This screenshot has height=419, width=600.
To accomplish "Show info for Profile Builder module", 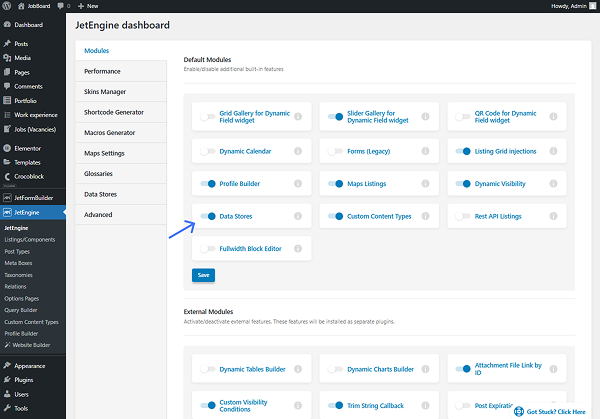I will [298, 184].
